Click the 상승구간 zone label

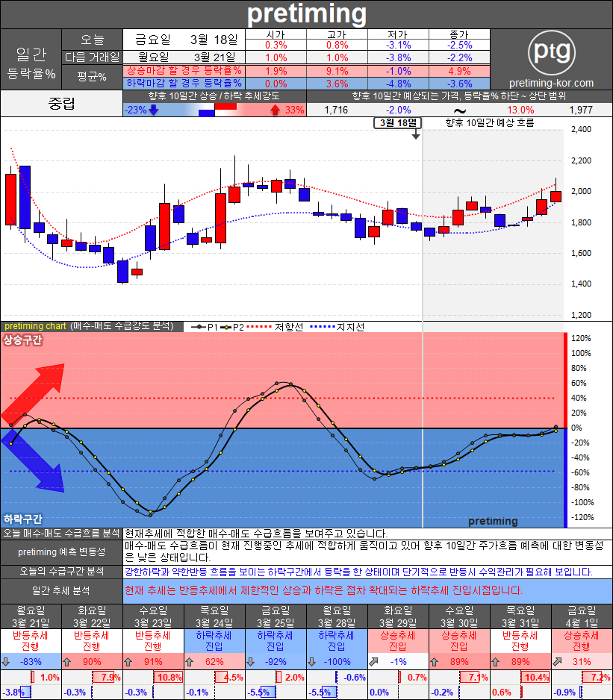click(x=23, y=340)
